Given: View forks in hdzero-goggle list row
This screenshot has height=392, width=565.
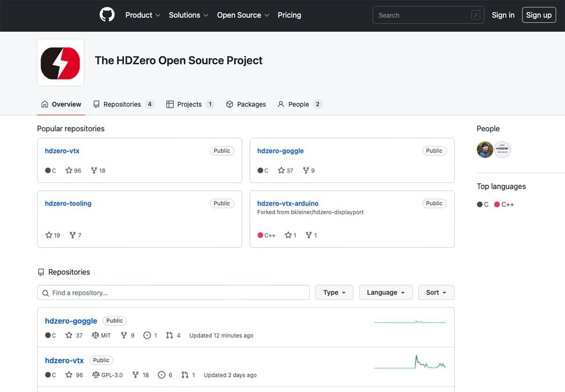Looking at the screenshot, I should tap(128, 336).
